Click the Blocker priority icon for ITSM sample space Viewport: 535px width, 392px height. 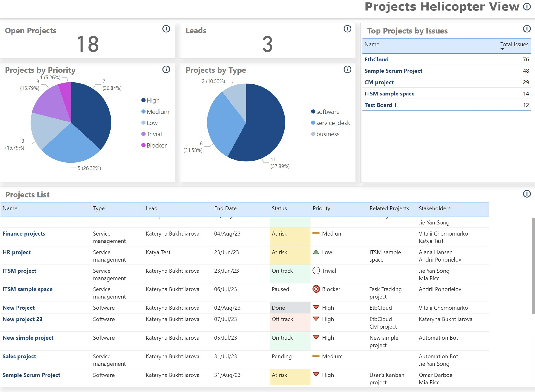[316, 289]
